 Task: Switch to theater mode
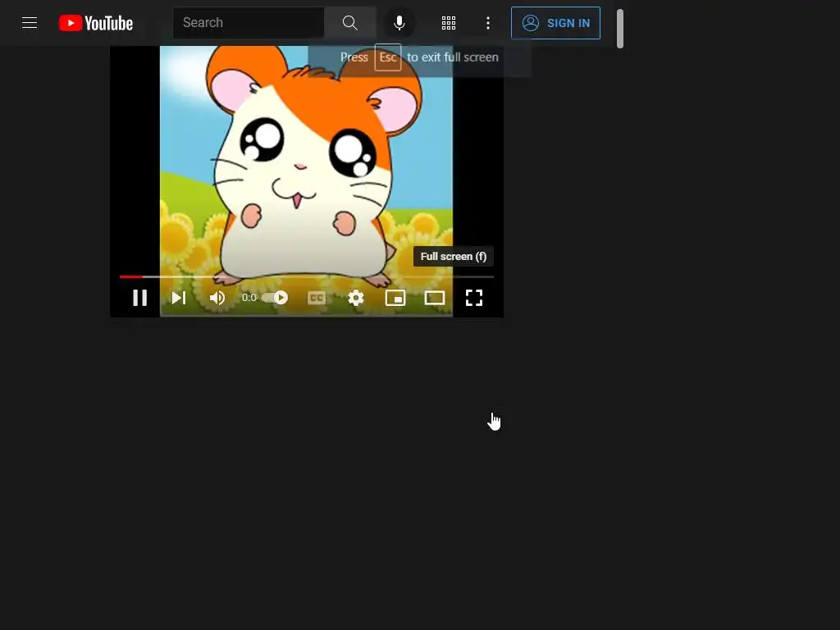(435, 298)
